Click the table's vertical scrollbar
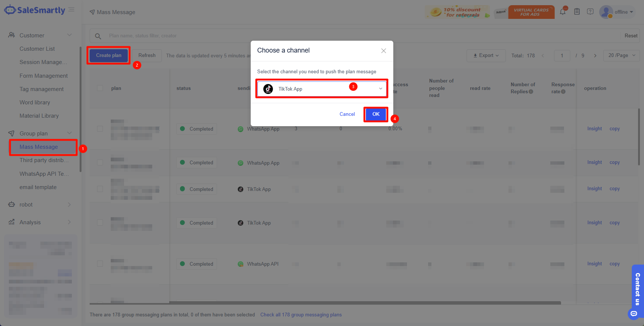Image resolution: width=644 pixels, height=326 pixels. click(639, 137)
